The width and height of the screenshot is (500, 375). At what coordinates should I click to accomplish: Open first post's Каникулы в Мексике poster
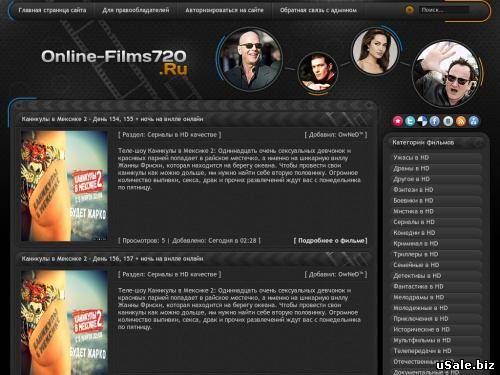pyautogui.click(x=64, y=186)
